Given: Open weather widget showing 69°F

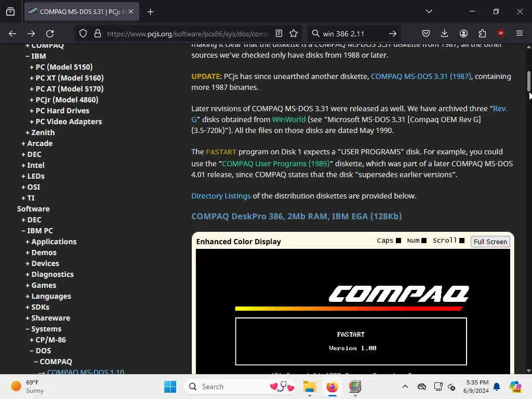Looking at the screenshot, I should tap(27, 387).
